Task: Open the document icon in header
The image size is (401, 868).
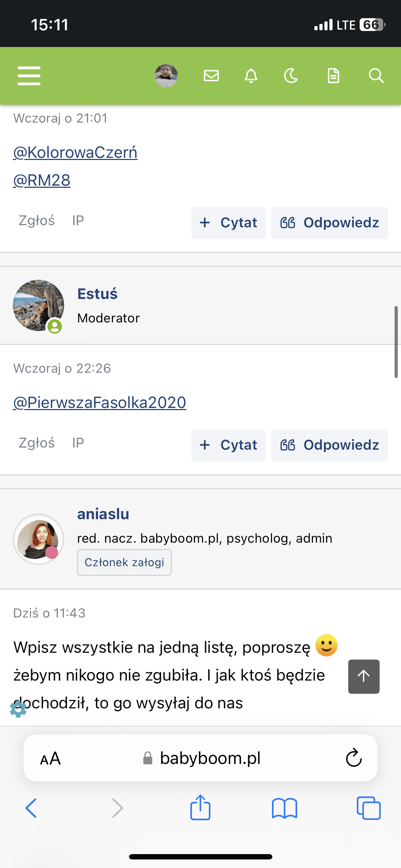Action: click(x=333, y=76)
